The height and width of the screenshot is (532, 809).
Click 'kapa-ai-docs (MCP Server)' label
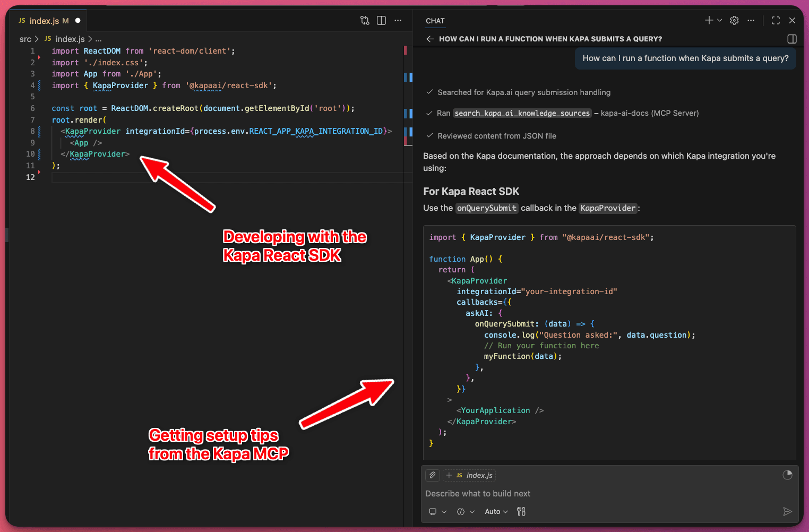coord(650,113)
